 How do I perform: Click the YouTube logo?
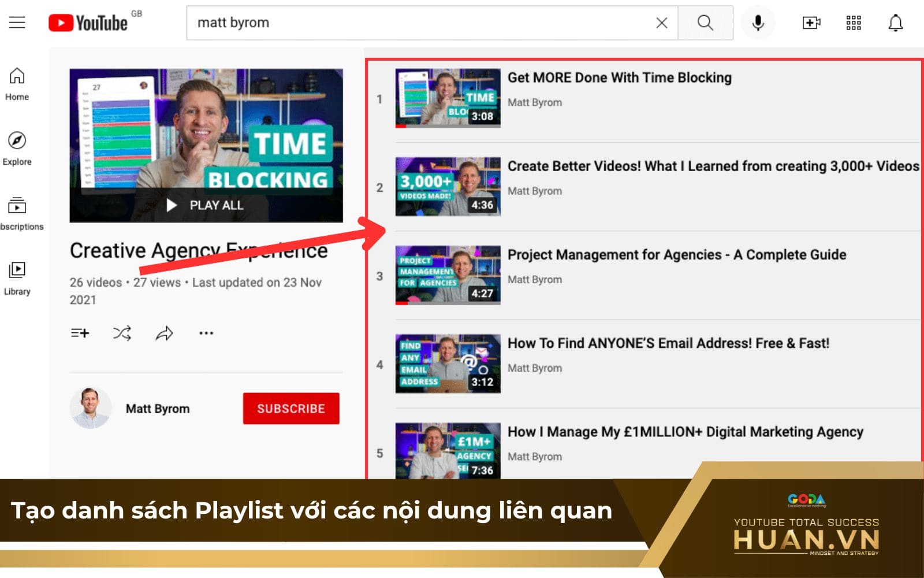click(x=88, y=23)
